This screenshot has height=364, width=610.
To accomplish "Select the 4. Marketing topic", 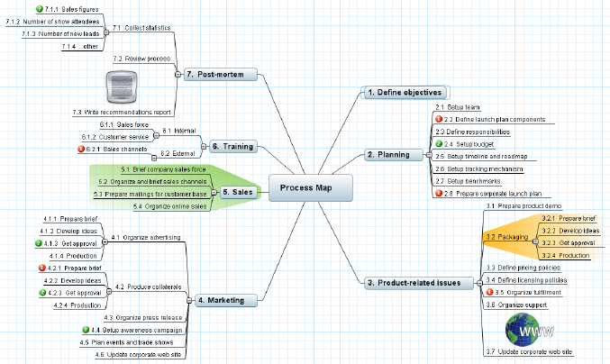I will 226,300.
